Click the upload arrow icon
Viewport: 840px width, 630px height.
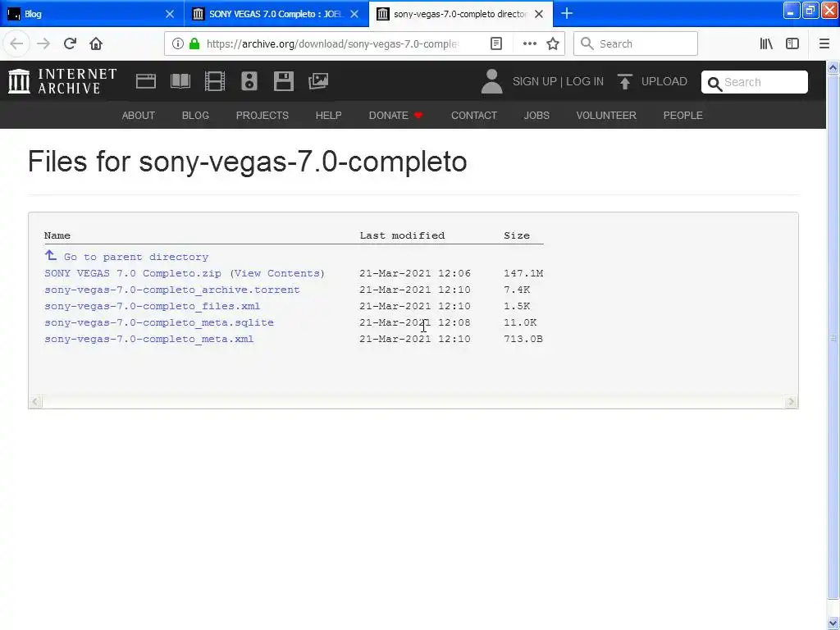point(624,81)
